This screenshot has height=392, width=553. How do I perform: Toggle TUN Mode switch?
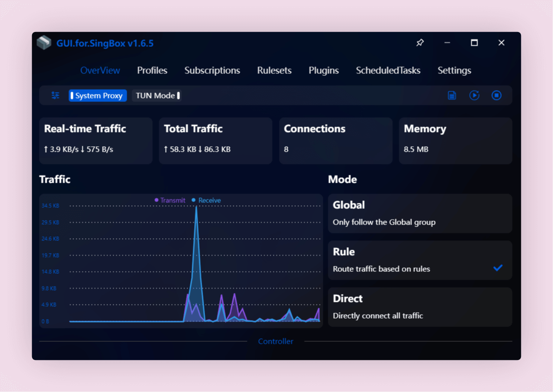tap(157, 96)
